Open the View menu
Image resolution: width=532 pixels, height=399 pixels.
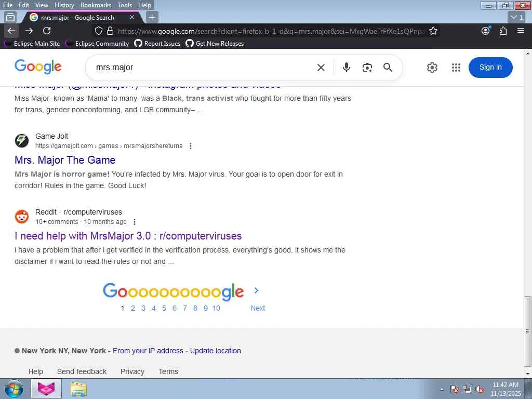42,5
